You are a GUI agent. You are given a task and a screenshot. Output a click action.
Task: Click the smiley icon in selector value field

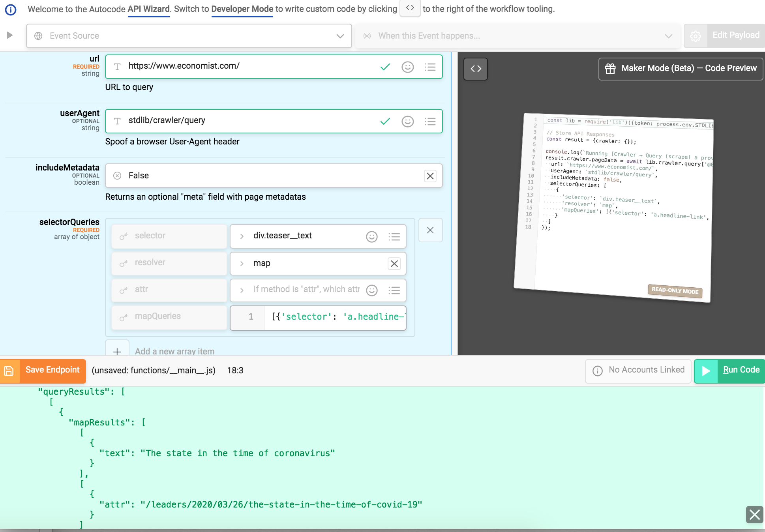(372, 237)
